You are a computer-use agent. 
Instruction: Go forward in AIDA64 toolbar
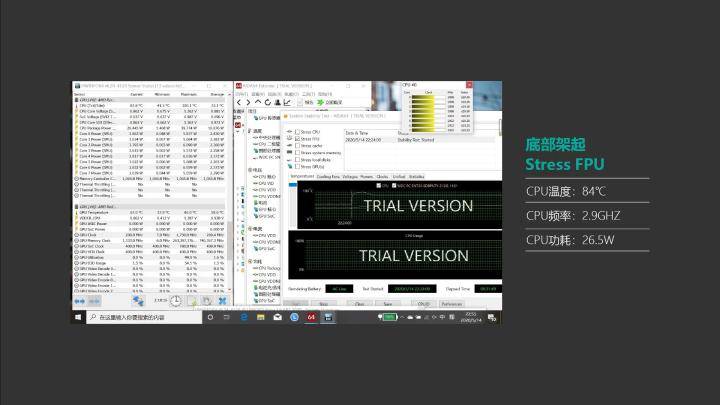[x=248, y=102]
